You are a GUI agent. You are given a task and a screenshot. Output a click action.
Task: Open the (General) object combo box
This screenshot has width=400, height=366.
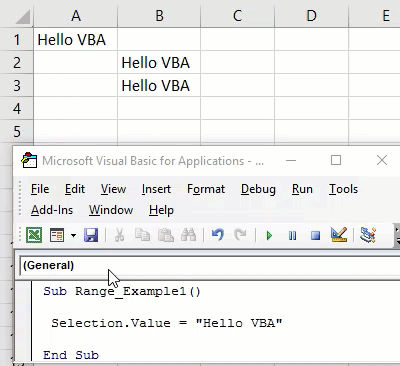210,266
